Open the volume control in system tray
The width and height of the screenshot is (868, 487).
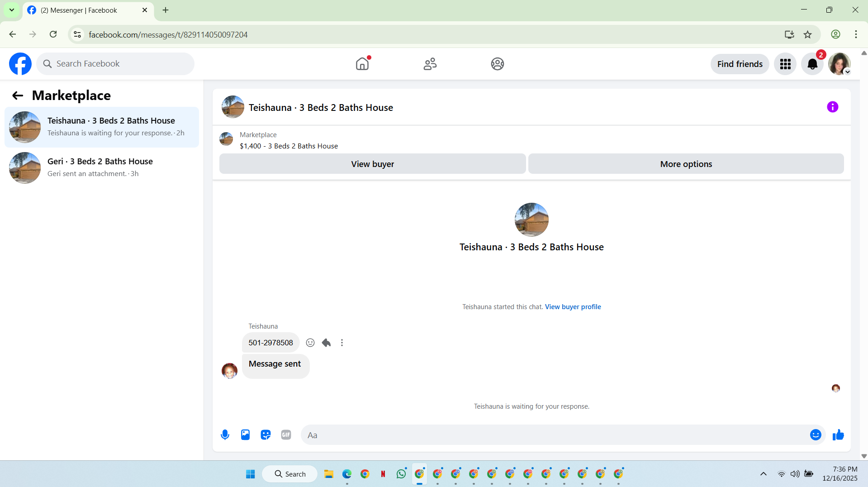click(795, 474)
